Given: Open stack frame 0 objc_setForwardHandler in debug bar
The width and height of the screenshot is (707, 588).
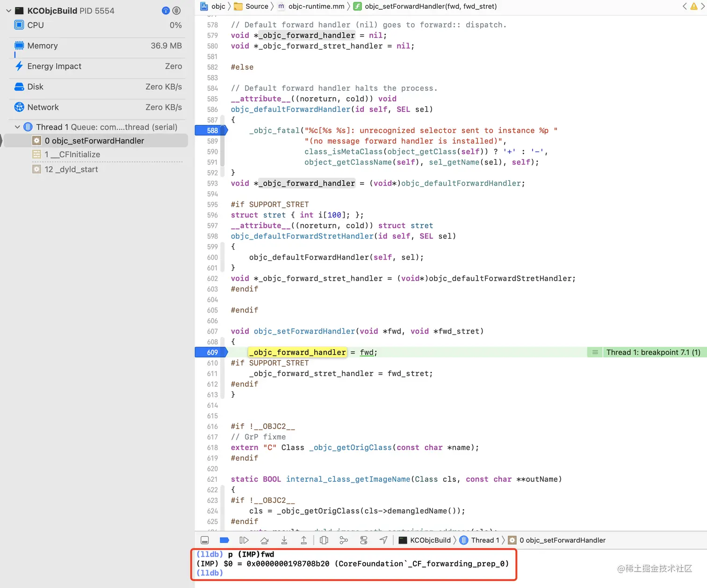Looking at the screenshot, I should click(x=557, y=540).
